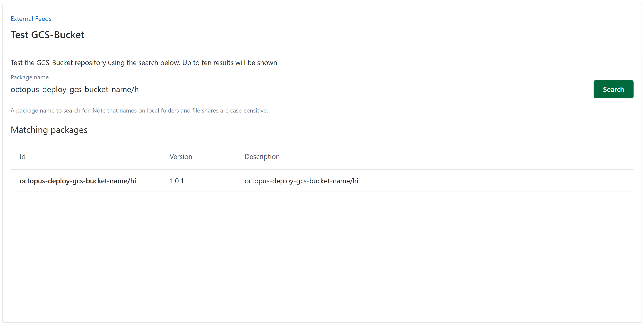Select the Description column header
The width and height of the screenshot is (644, 327).
(x=262, y=157)
